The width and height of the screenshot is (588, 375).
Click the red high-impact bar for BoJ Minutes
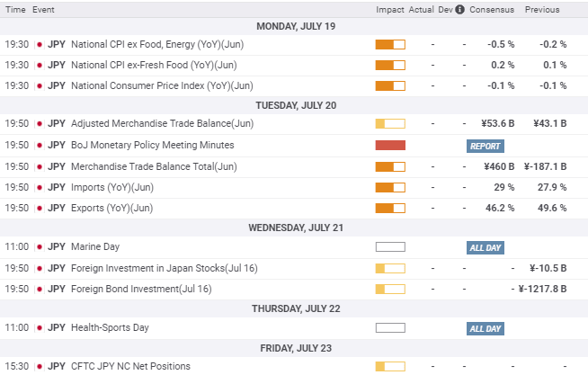(389, 145)
